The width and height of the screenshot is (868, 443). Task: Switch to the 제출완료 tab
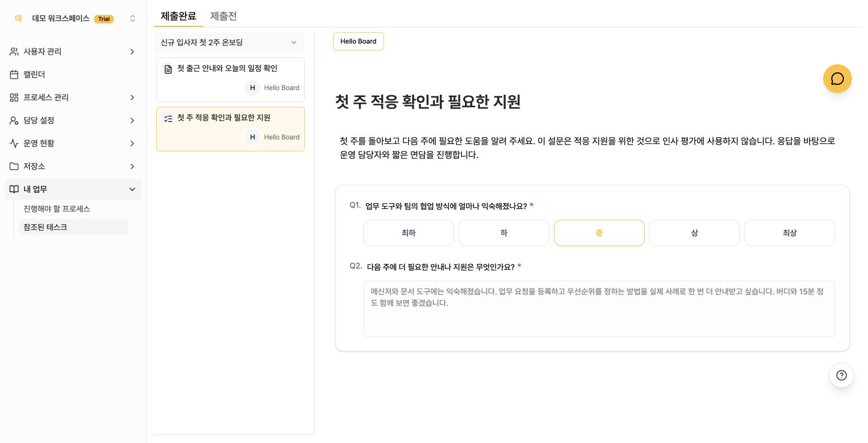(179, 16)
